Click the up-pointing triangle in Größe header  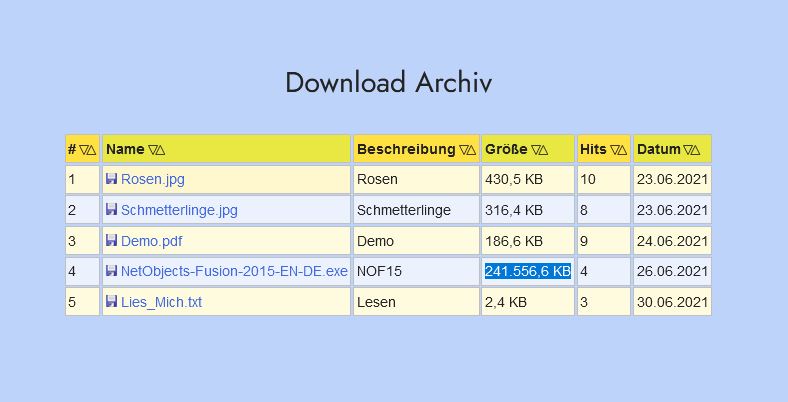click(x=544, y=150)
